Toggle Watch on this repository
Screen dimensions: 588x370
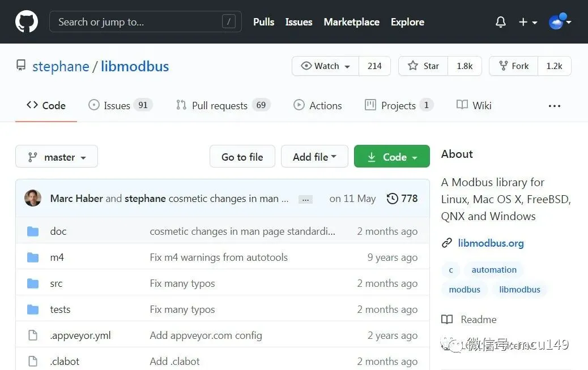(x=326, y=66)
